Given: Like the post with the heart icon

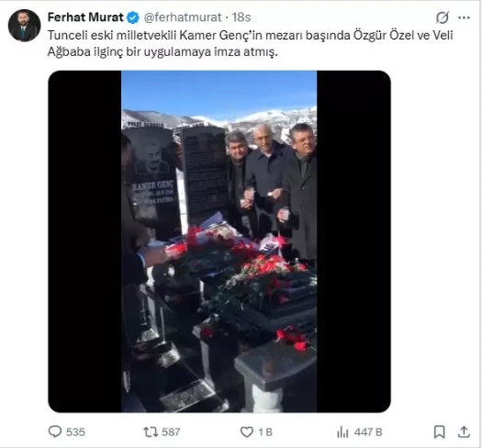Looking at the screenshot, I should point(247,432).
